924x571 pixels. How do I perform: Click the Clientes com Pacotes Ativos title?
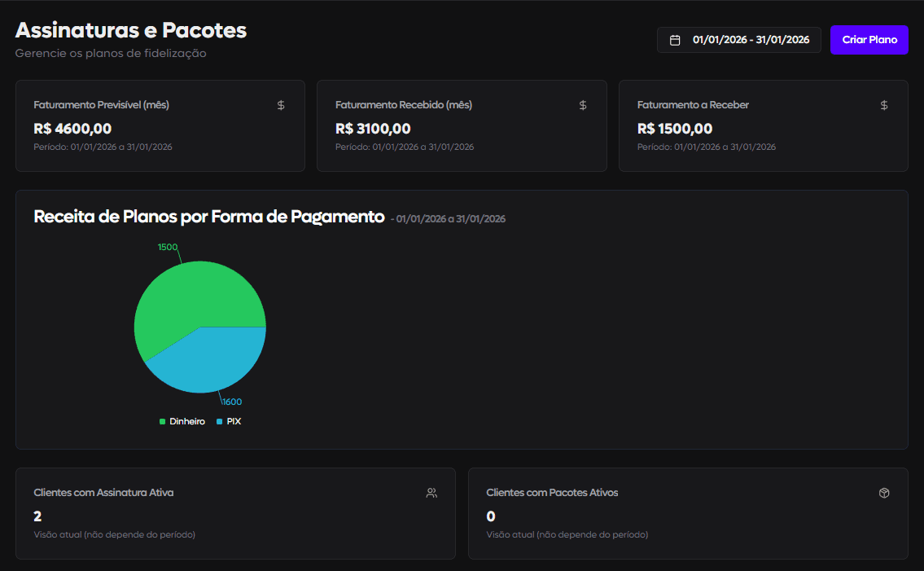point(552,493)
